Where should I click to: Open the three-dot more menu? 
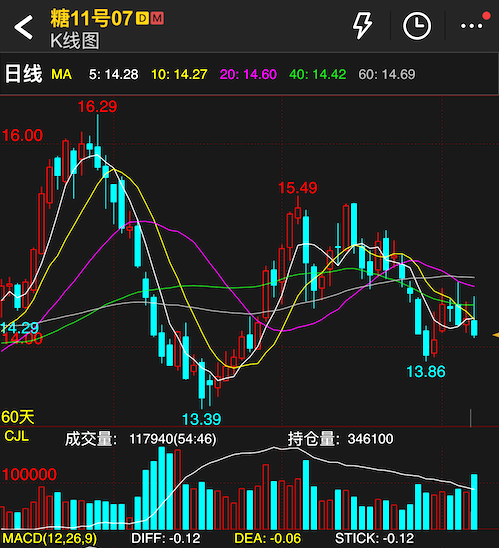(471, 26)
